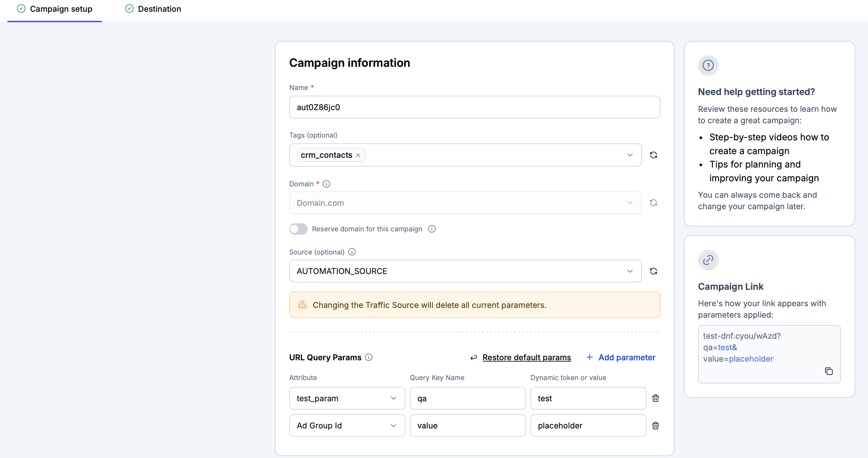Edit the 'placeholder' dynamic token field

[588, 426]
